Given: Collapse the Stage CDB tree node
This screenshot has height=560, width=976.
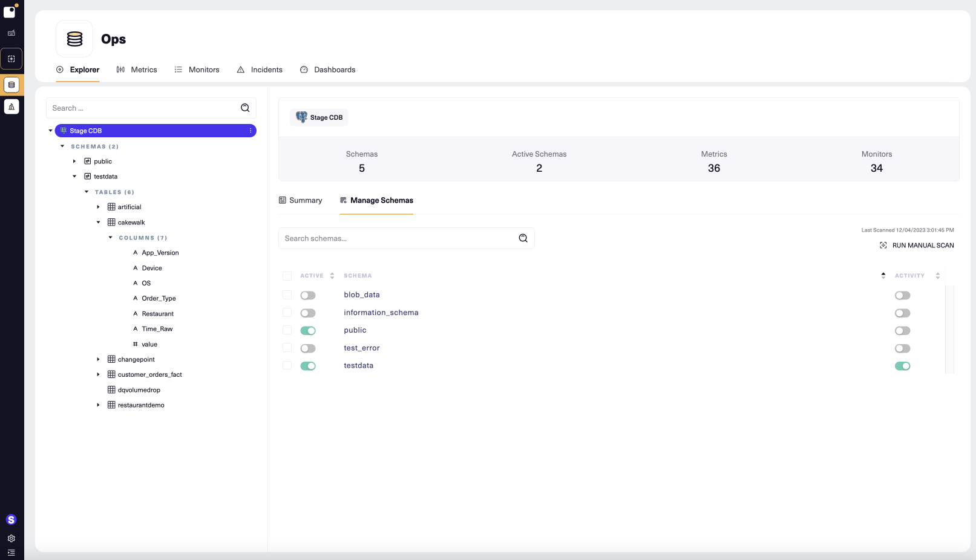Looking at the screenshot, I should (x=51, y=131).
